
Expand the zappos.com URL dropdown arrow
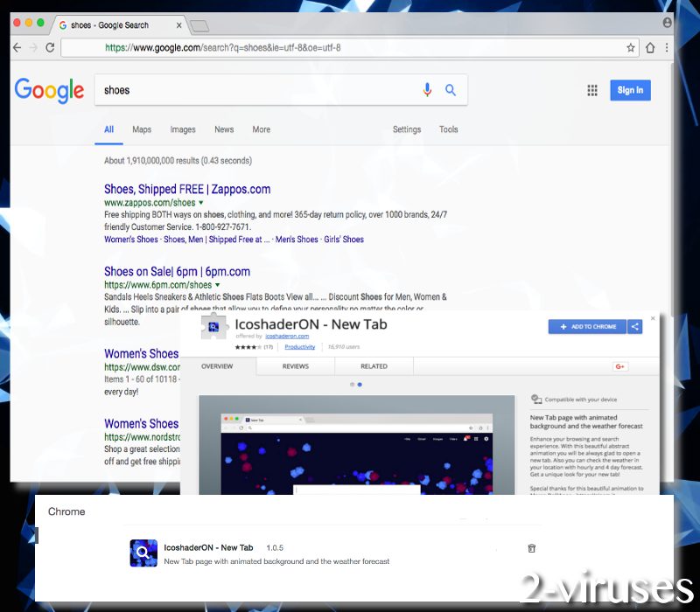201,203
